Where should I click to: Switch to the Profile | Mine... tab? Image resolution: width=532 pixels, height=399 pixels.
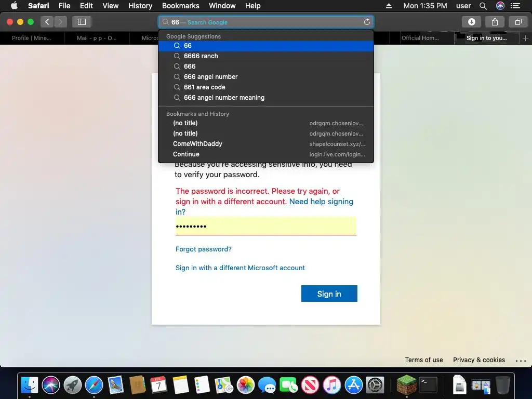[32, 38]
